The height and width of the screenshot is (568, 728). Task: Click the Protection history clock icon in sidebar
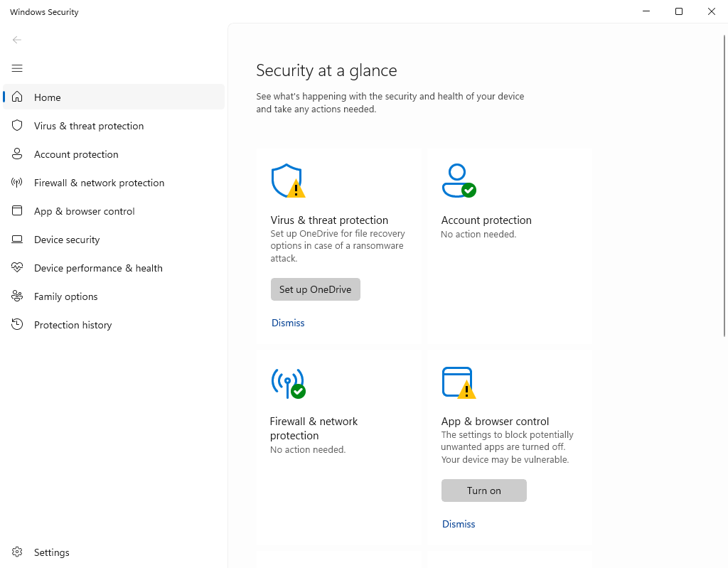click(18, 325)
